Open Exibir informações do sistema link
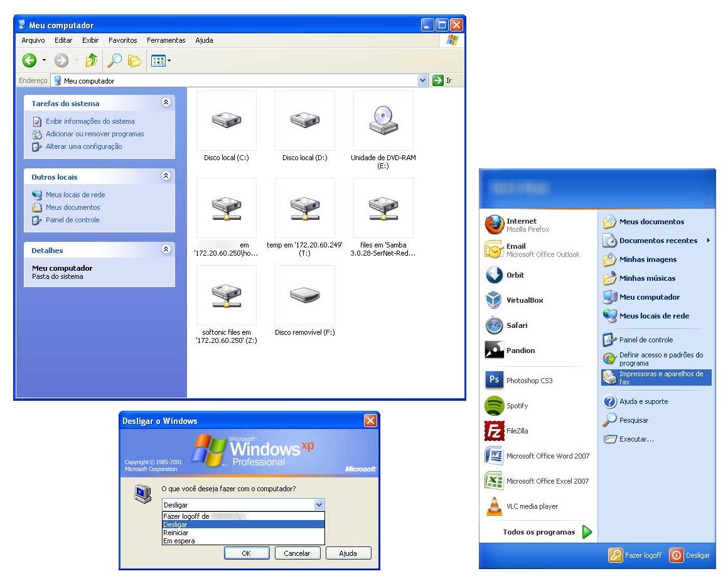 click(x=90, y=121)
